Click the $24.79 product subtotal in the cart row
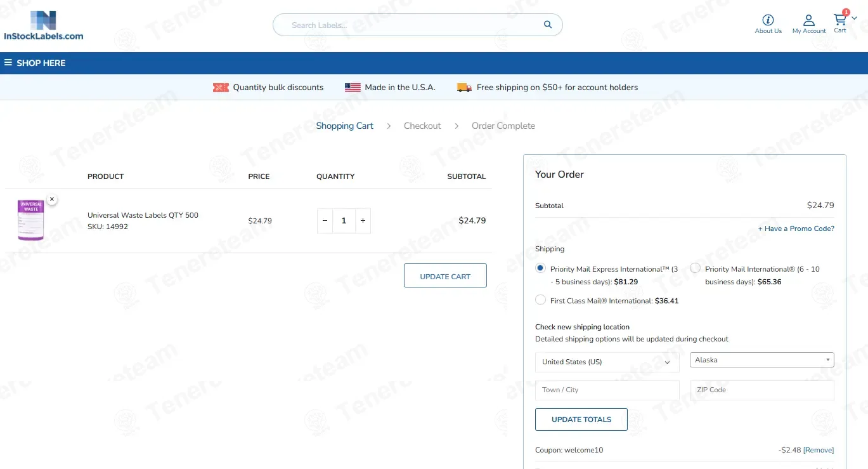 [x=472, y=221]
